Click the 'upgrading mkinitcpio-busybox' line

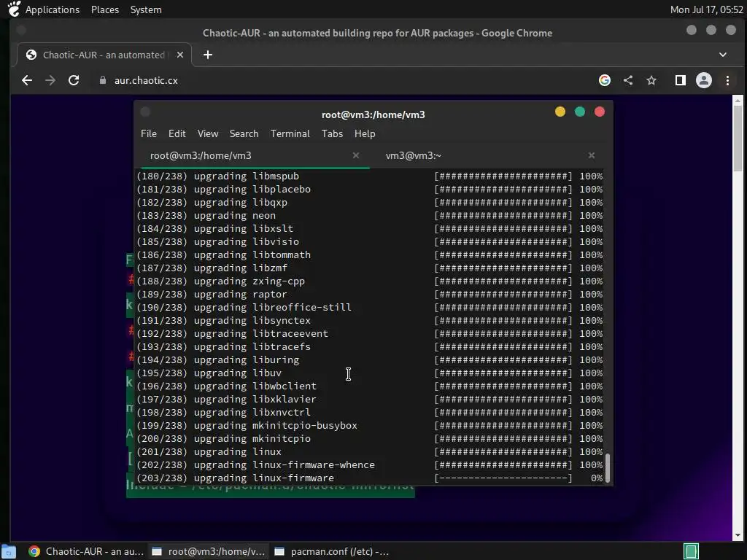click(275, 426)
